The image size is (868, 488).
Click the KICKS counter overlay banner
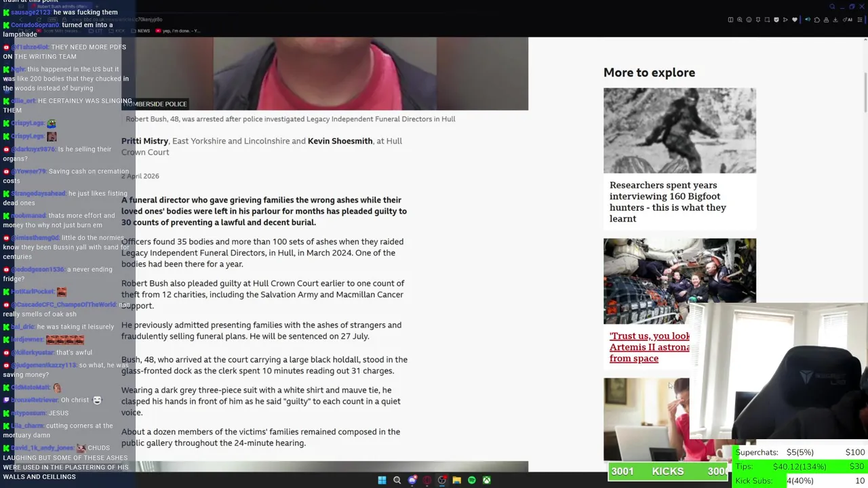(x=669, y=471)
